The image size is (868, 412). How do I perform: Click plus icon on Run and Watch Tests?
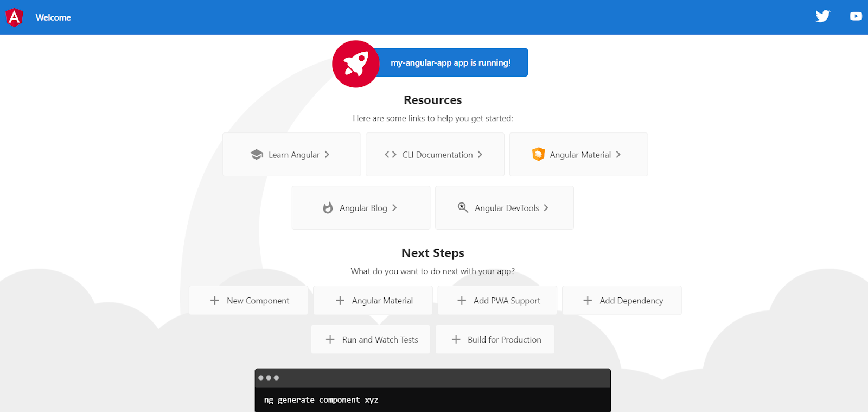pyautogui.click(x=330, y=339)
